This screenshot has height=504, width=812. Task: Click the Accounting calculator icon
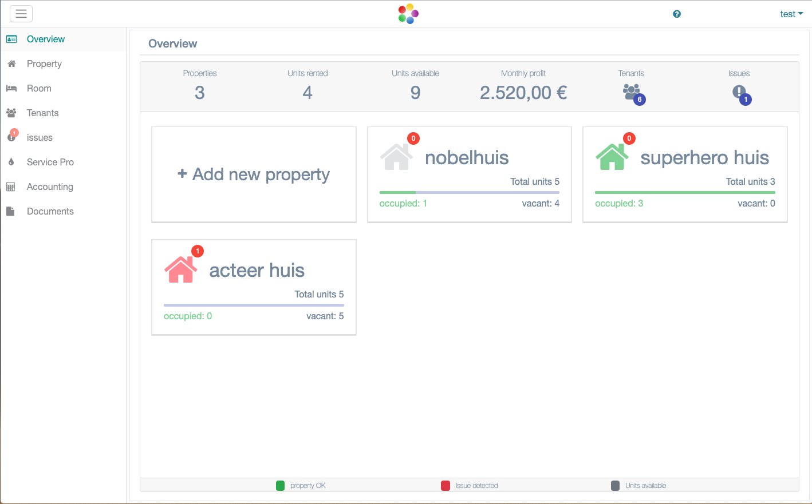point(11,186)
